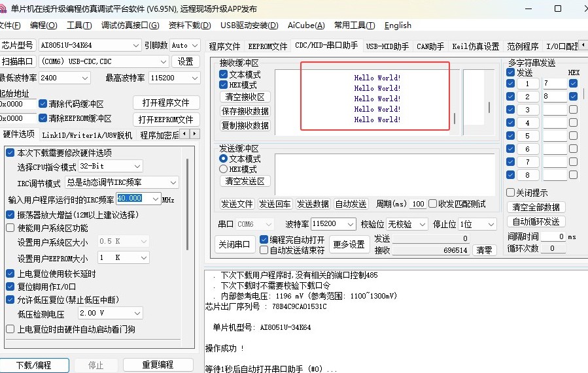Image resolution: width=588 pixels, height=373 pixels.
Task: Open 调试仿真接口(G) menu
Action: point(130,25)
